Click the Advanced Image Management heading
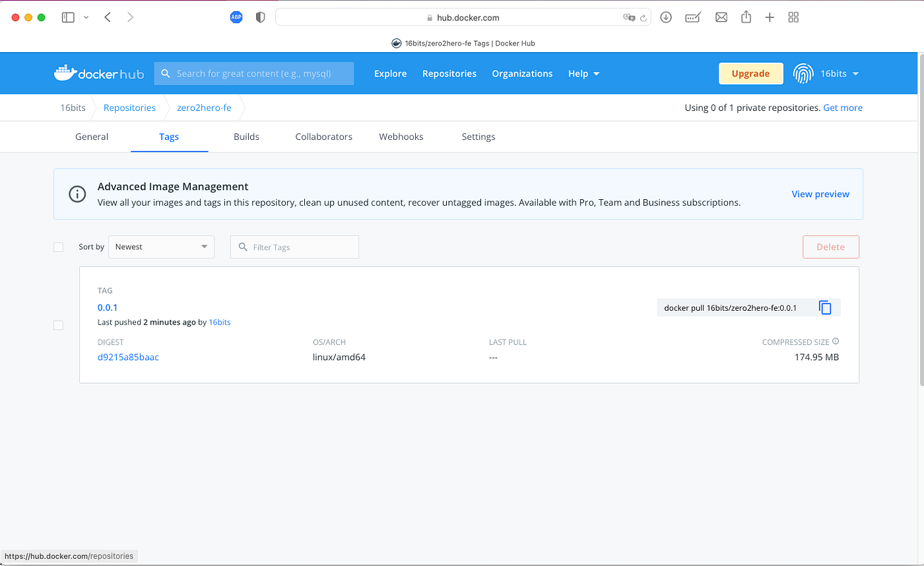The image size is (924, 566). point(173,187)
